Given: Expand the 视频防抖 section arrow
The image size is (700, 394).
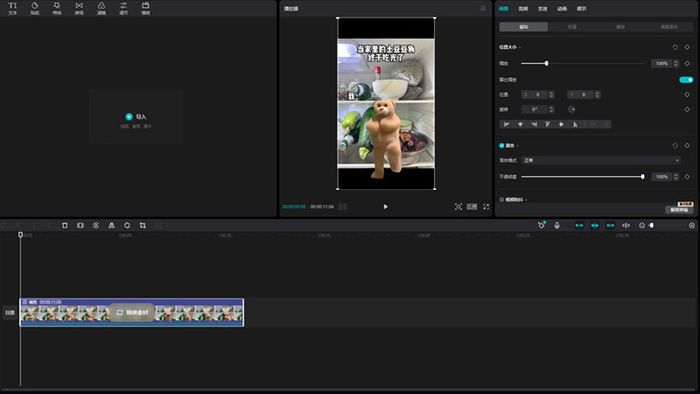Looking at the screenshot, I should point(526,200).
